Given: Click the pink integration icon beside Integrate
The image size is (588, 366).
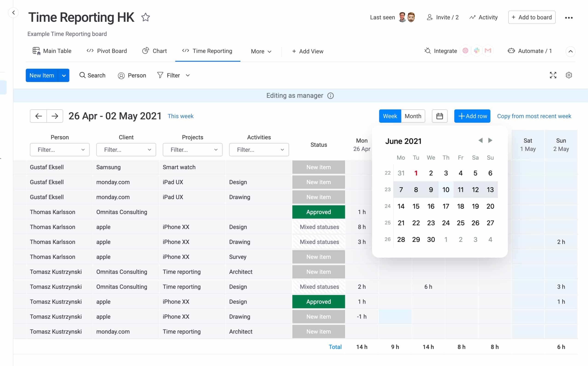Looking at the screenshot, I should pos(465,51).
